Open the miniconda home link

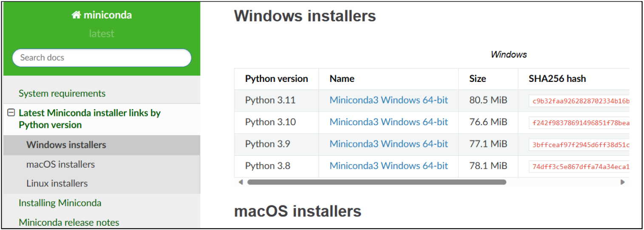[102, 15]
